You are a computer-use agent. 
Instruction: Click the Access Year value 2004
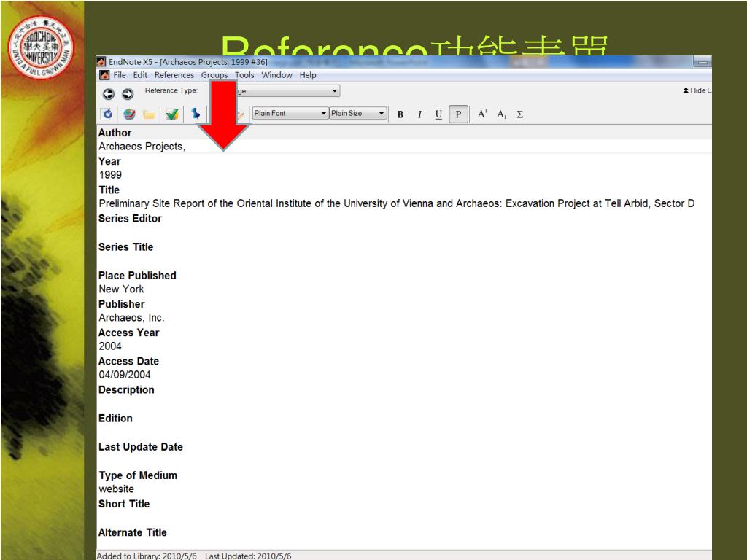coord(110,346)
